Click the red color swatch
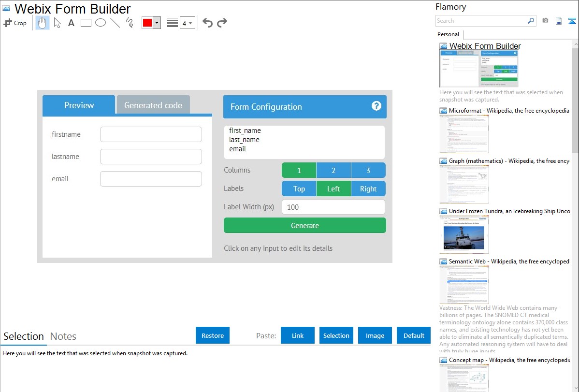This screenshot has width=579, height=392. pyautogui.click(x=147, y=23)
